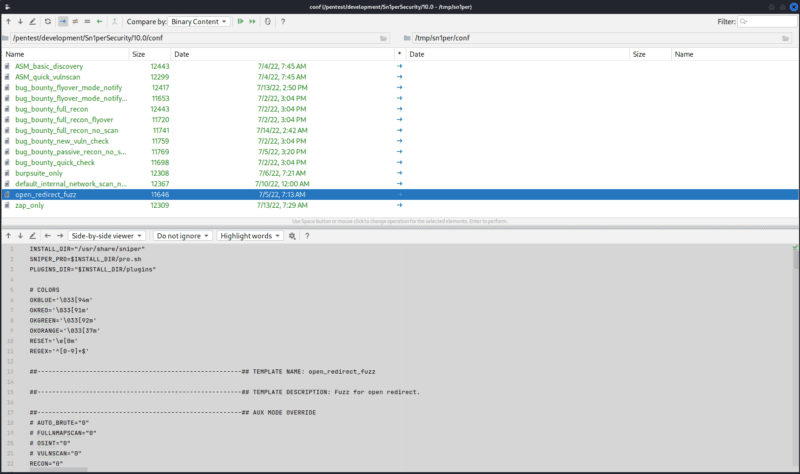
Task: Click right arrow (next file) in diff viewer
Action: coord(60,236)
